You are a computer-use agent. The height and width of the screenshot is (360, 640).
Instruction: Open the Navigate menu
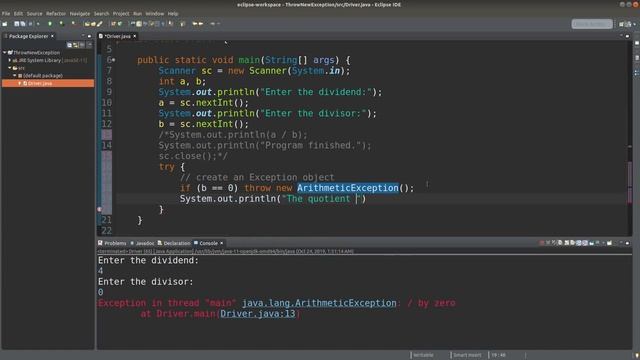pos(80,13)
